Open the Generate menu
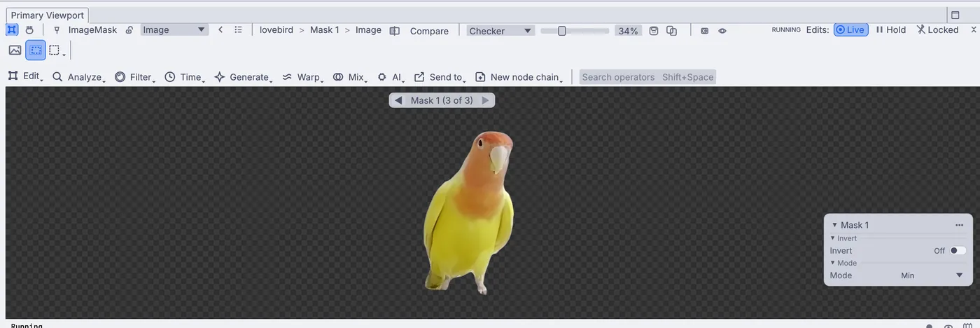 pyautogui.click(x=244, y=76)
